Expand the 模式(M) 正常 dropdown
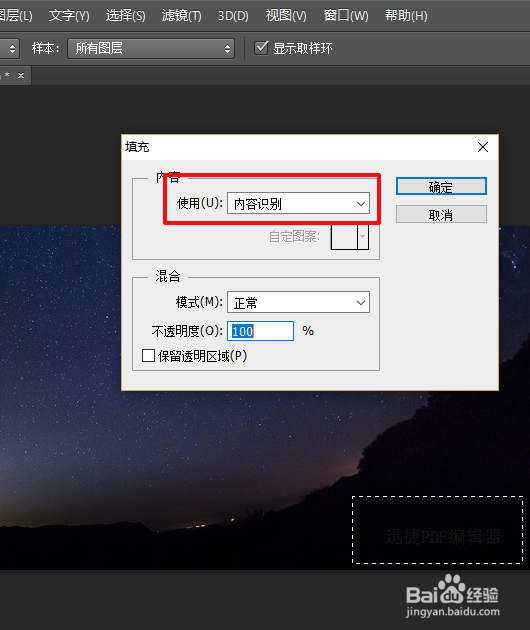This screenshot has width=530, height=630. tap(298, 302)
